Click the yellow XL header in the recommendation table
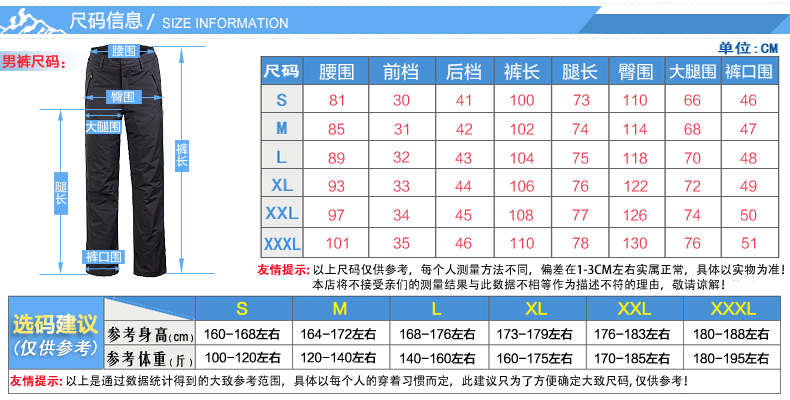 (535, 307)
